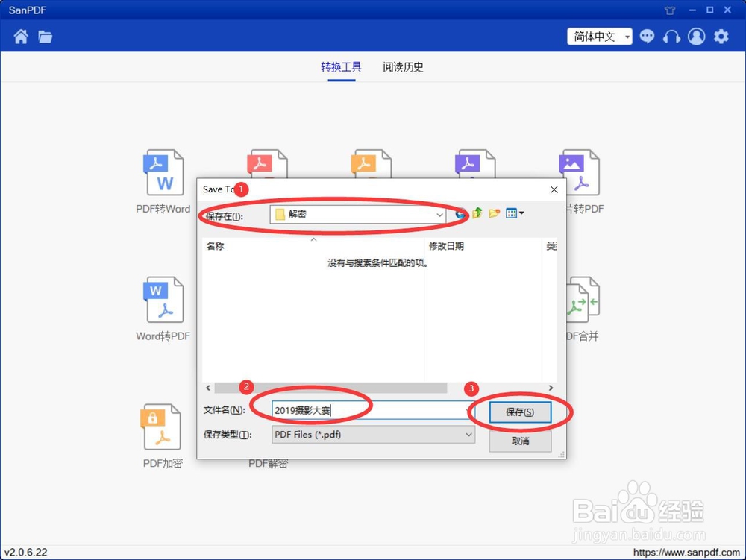Open the view menu icon in dialog
Image resolution: width=746 pixels, height=560 pixels.
click(x=515, y=213)
